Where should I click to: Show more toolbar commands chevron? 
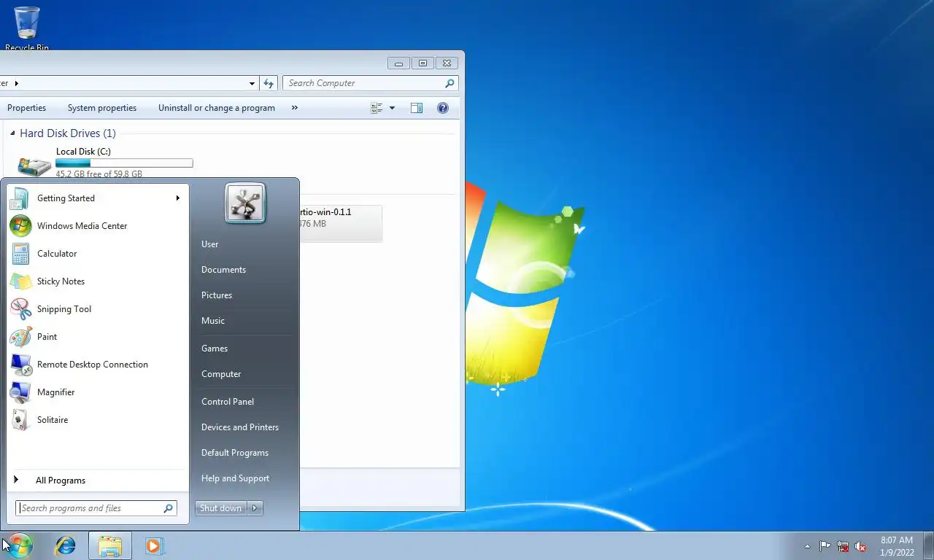coord(295,108)
